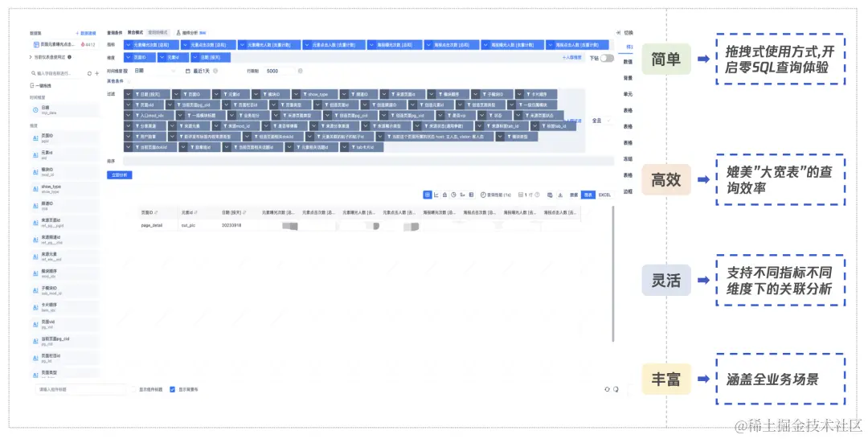868x439 pixels.
Task: Click the field name search input
Action: pyautogui.click(x=58, y=73)
